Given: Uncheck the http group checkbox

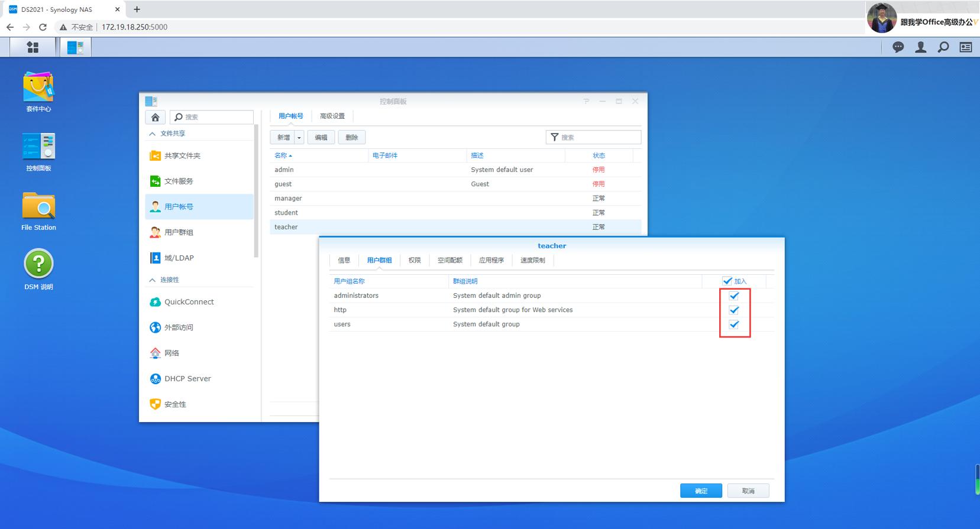Looking at the screenshot, I should pos(734,310).
